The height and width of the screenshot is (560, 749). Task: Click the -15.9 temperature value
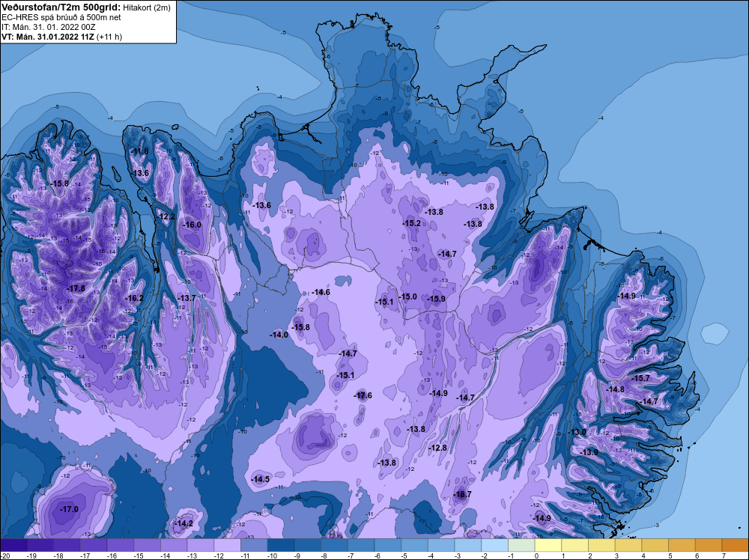(436, 299)
